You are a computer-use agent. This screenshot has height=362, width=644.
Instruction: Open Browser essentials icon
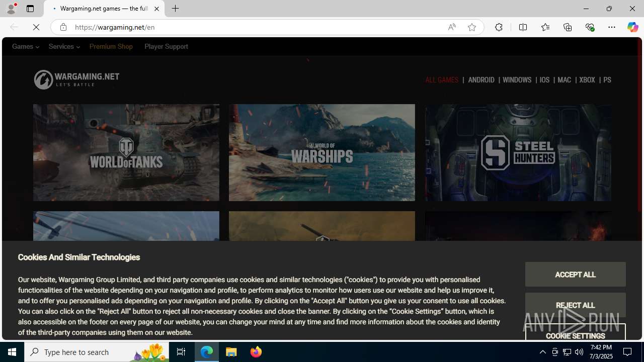[590, 27]
